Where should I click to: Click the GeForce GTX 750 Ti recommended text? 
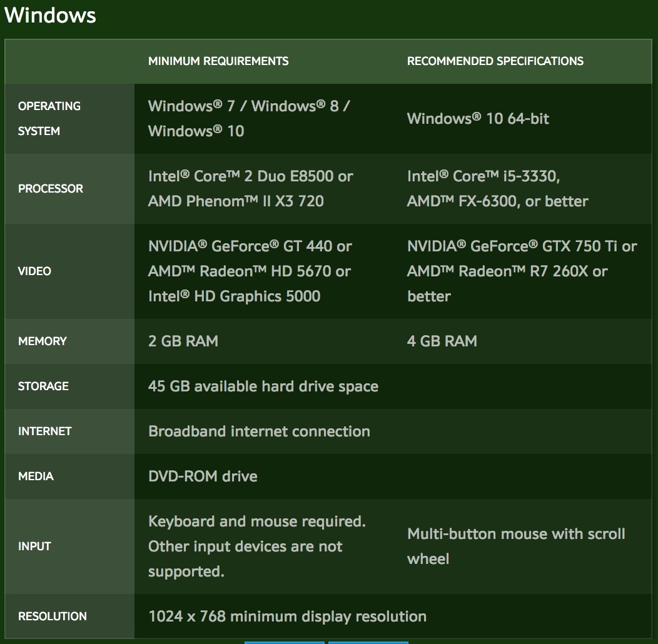click(522, 246)
